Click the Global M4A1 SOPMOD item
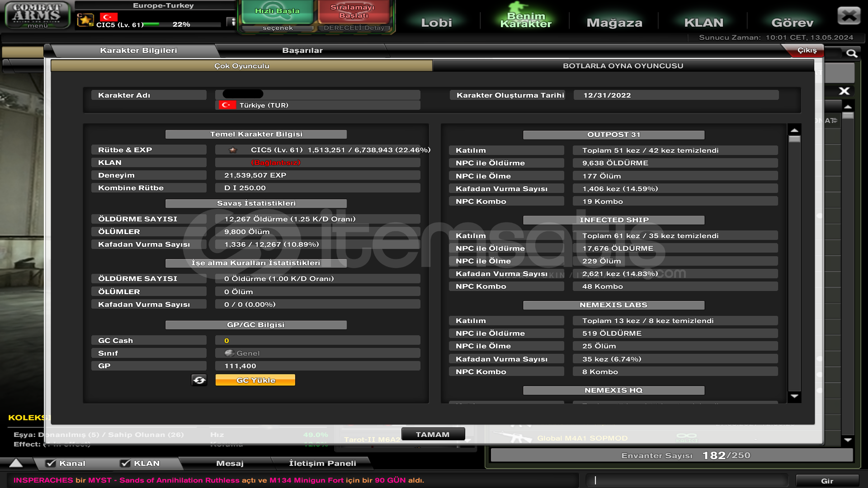The image size is (868, 488). (x=582, y=438)
